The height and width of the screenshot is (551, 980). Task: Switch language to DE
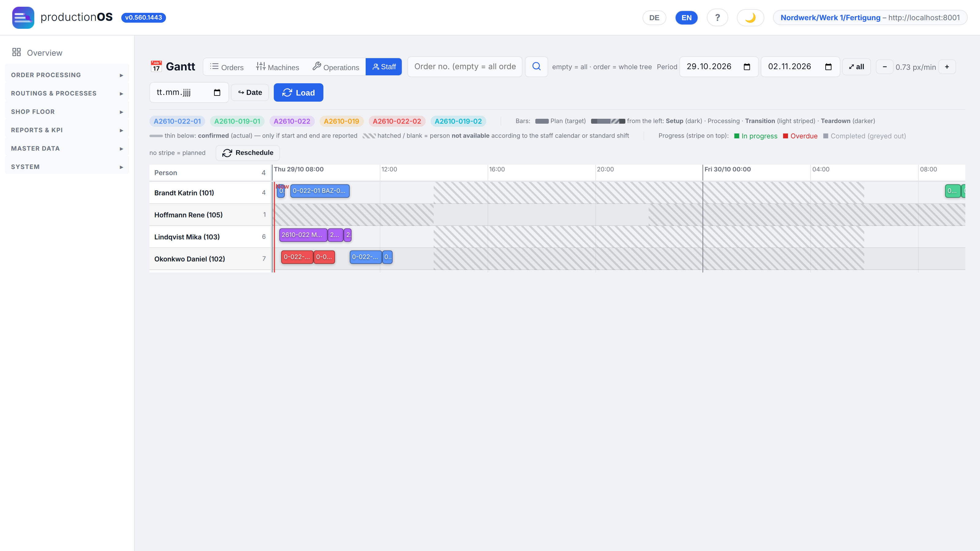(654, 17)
